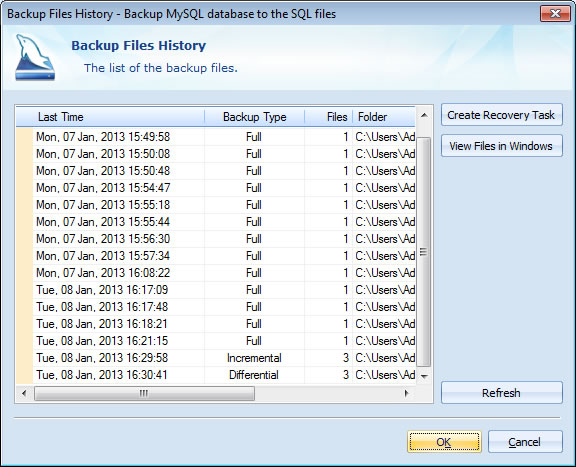The width and height of the screenshot is (576, 467).
Task: Click Files count 3 in Incremental row
Action: tap(328, 358)
